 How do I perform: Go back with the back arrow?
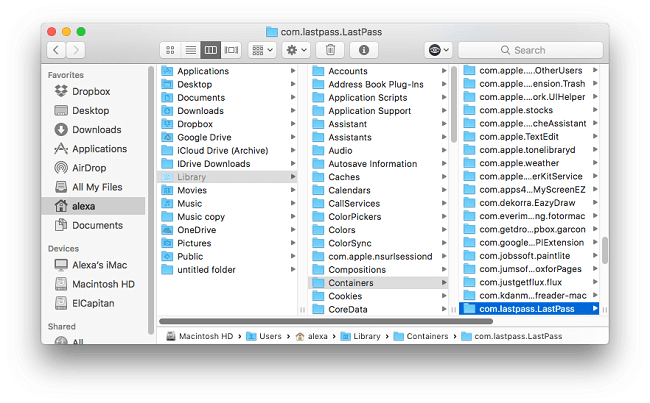pos(56,50)
